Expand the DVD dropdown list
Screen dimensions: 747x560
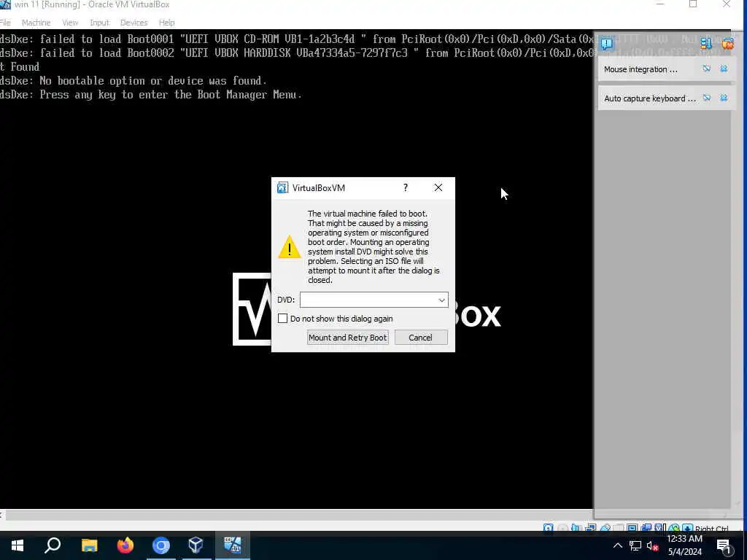(x=441, y=300)
